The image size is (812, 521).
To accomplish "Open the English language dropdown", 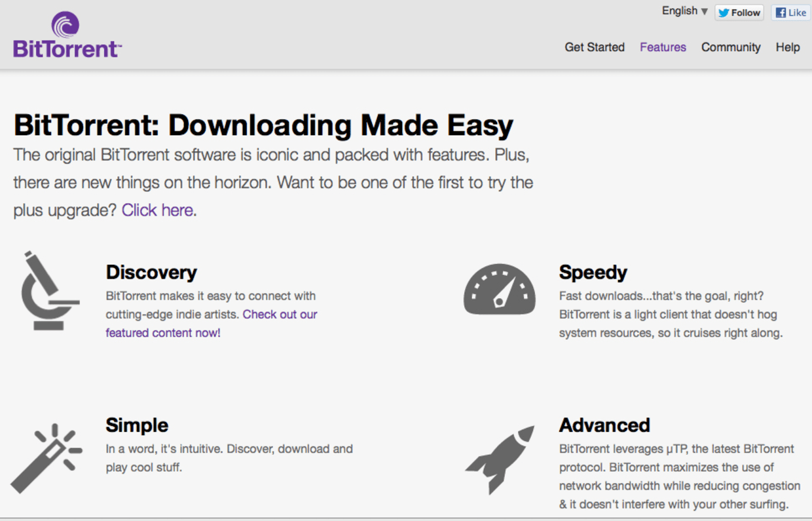I will click(685, 11).
